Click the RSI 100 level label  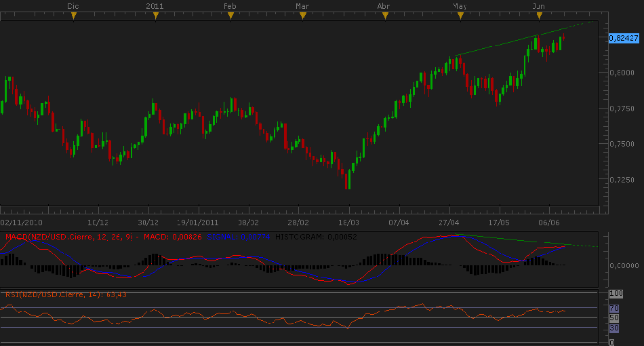[x=616, y=294]
